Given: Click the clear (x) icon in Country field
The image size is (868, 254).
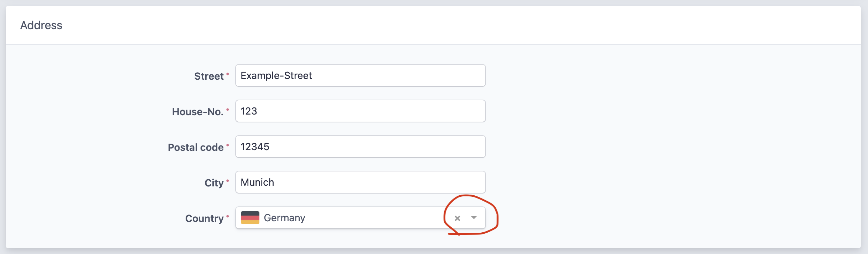Looking at the screenshot, I should 458,218.
